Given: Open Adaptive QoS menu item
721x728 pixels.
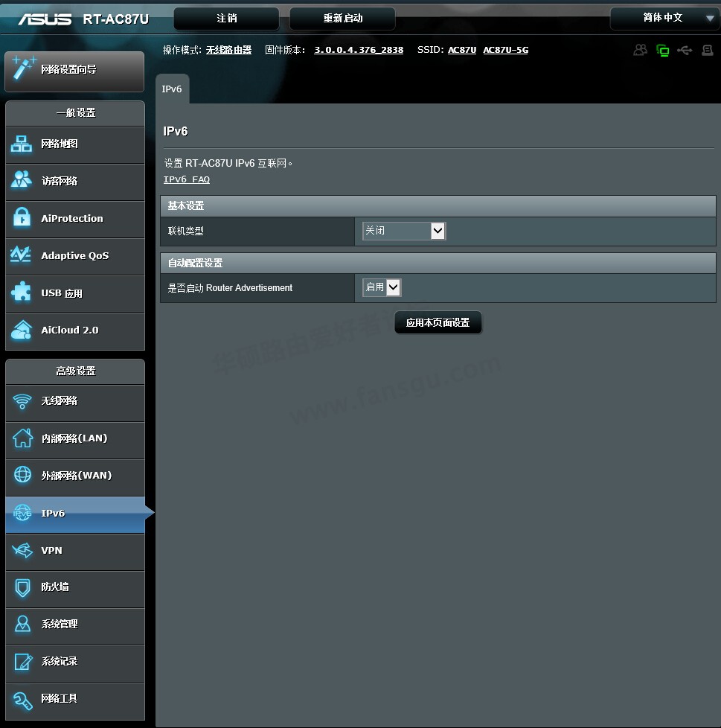Looking at the screenshot, I should [x=75, y=256].
